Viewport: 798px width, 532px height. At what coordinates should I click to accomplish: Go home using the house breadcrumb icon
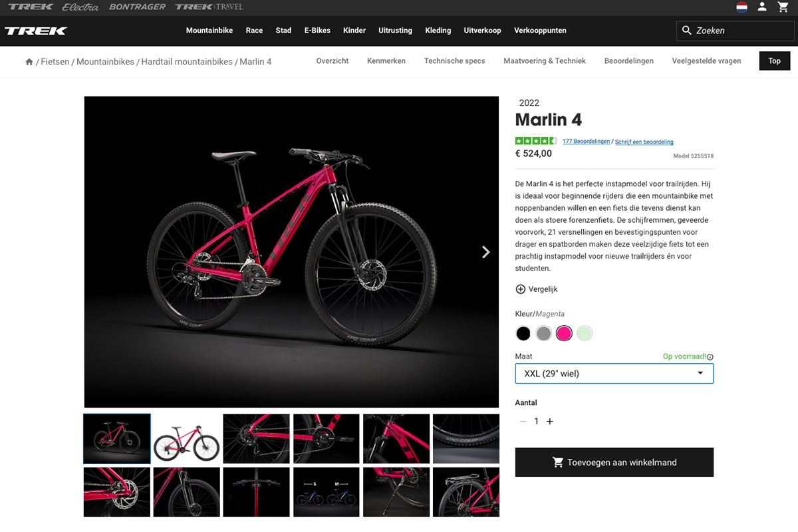(x=28, y=61)
